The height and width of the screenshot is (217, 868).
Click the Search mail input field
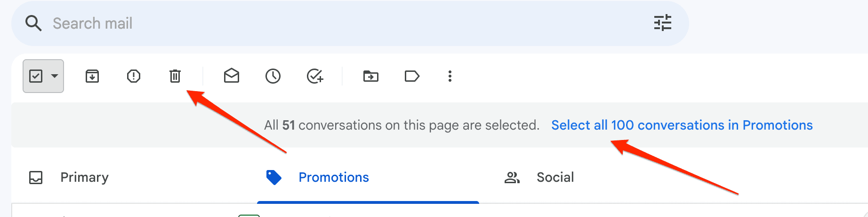click(330, 23)
